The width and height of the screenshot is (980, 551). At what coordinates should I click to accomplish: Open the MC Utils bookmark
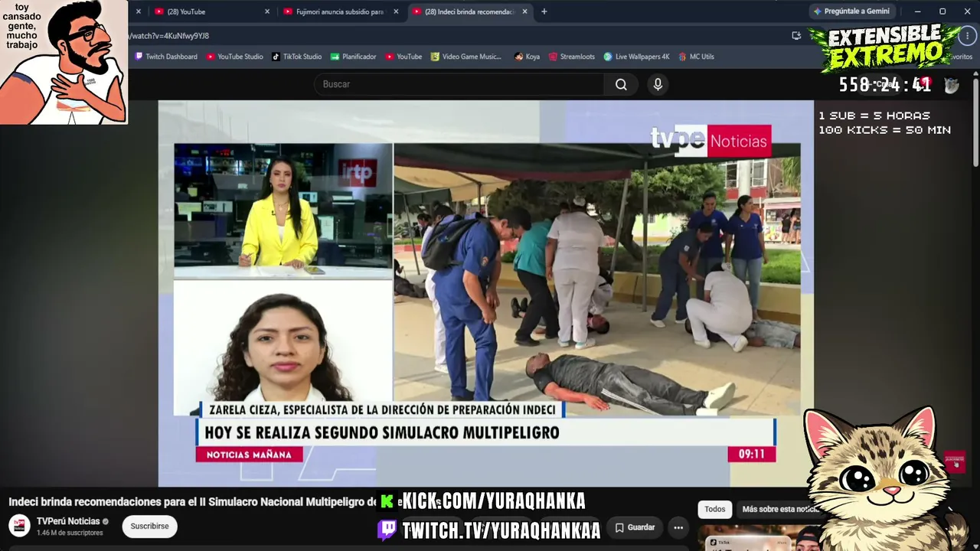(696, 57)
